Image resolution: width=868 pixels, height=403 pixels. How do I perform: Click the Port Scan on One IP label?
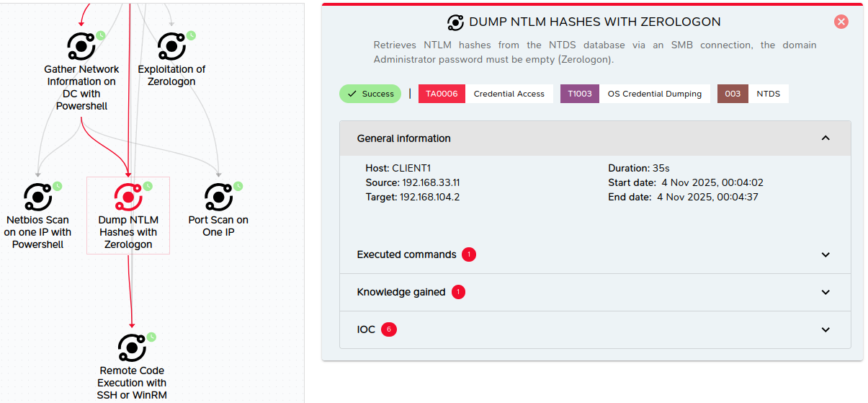point(218,226)
